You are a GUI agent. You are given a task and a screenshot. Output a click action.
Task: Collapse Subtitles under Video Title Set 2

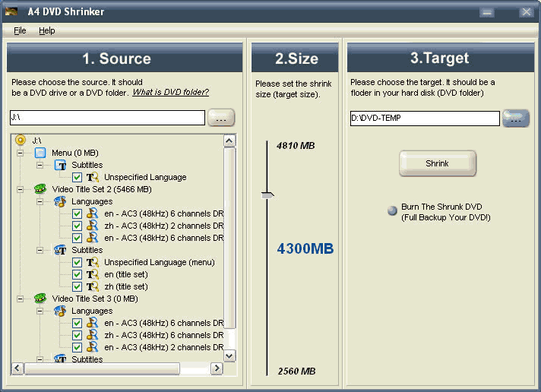(40, 250)
